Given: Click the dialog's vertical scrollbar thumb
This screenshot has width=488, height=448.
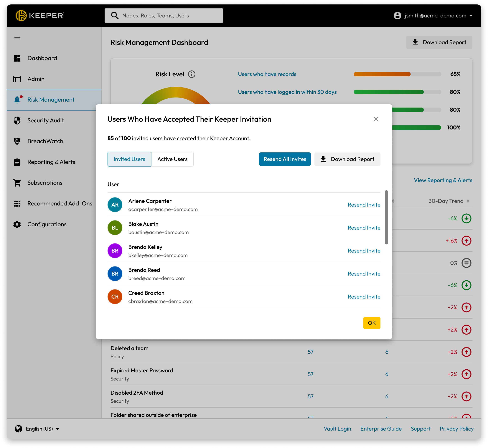Looking at the screenshot, I should (x=386, y=217).
